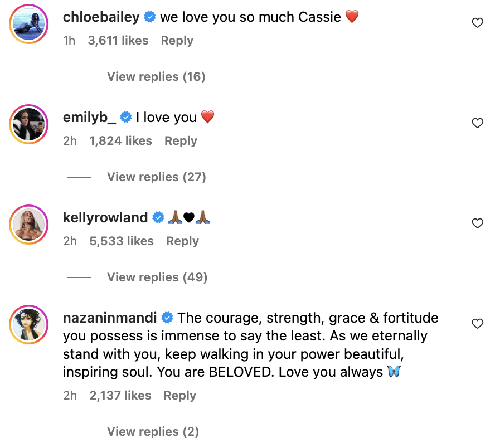Viewport: 495px width, 448px height.
Task: Like chloebailey's comment using the heart icon
Action: 478,23
